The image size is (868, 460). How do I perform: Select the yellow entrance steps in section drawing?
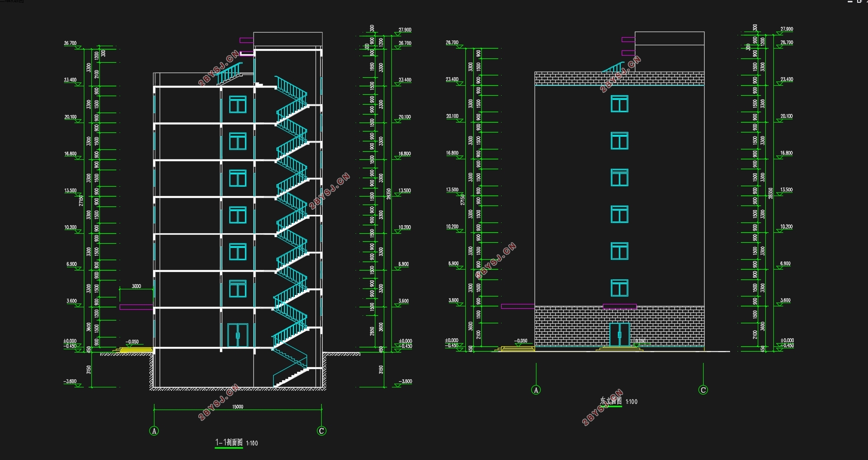[134, 349]
